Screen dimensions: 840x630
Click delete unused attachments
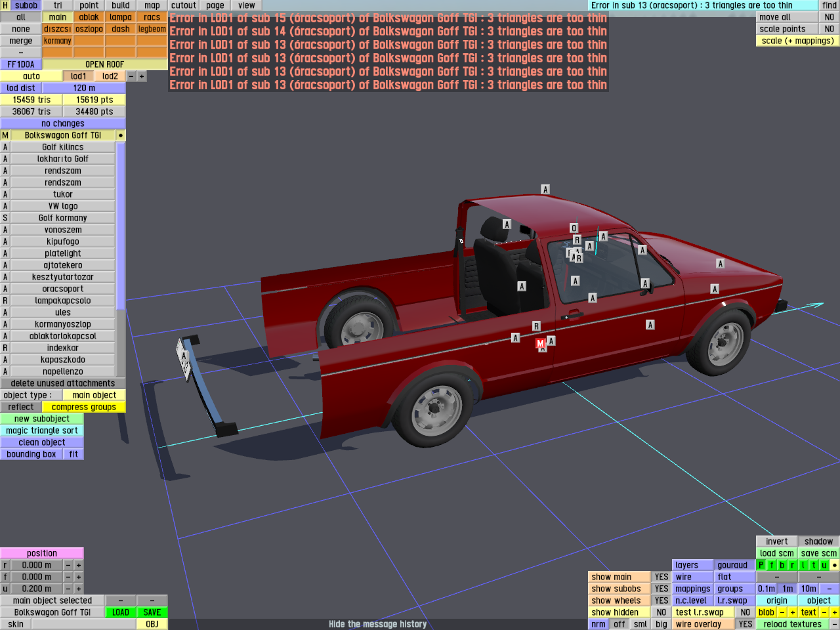(63, 383)
